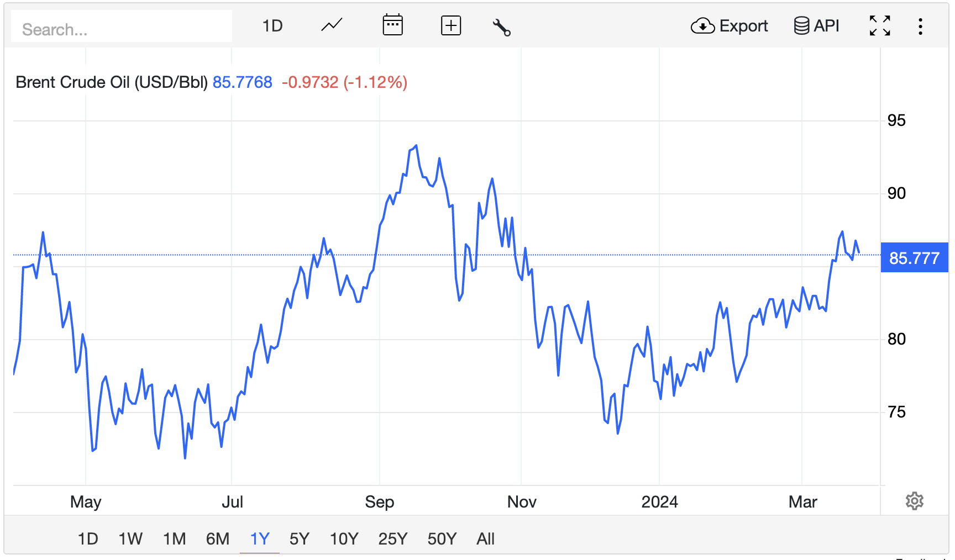
Task: Select the 25Y time range tab
Action: 393,538
